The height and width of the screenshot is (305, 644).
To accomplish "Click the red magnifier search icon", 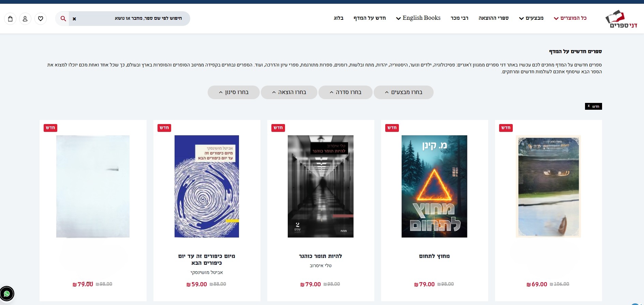I will coord(63,19).
